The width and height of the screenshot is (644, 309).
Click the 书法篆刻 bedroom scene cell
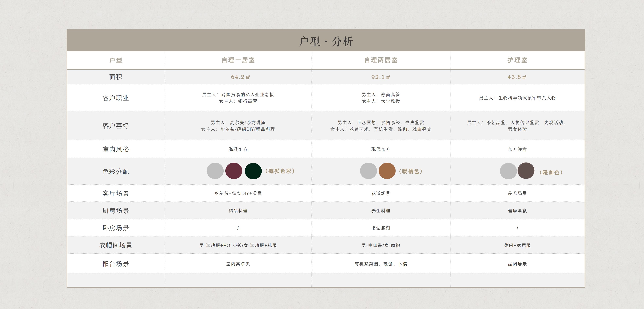click(380, 228)
